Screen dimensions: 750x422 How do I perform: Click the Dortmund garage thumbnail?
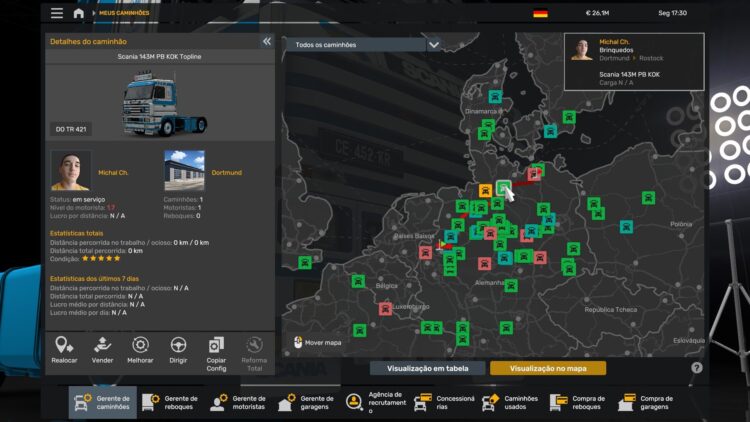point(184,171)
